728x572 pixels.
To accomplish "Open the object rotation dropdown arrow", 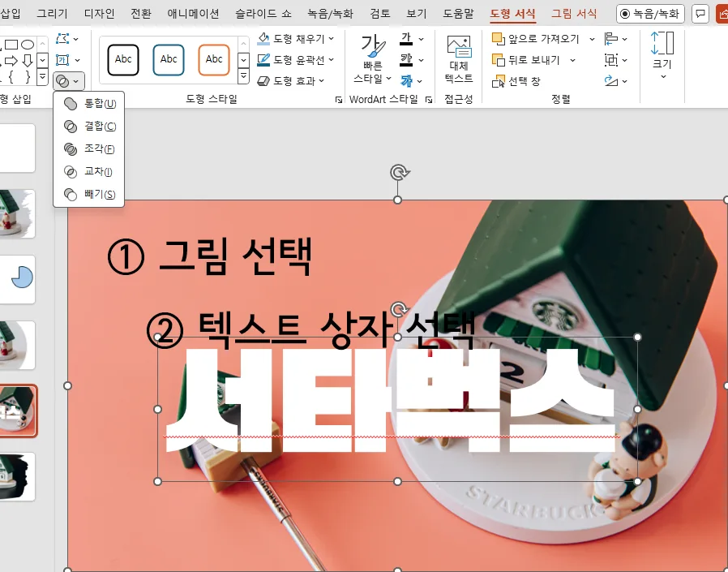I will point(624,81).
